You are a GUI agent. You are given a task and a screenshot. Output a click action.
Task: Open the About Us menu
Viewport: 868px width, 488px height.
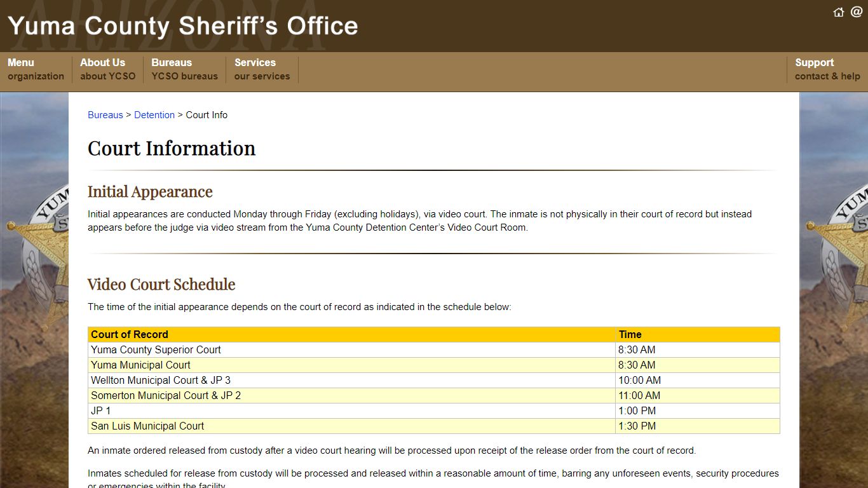click(x=107, y=69)
